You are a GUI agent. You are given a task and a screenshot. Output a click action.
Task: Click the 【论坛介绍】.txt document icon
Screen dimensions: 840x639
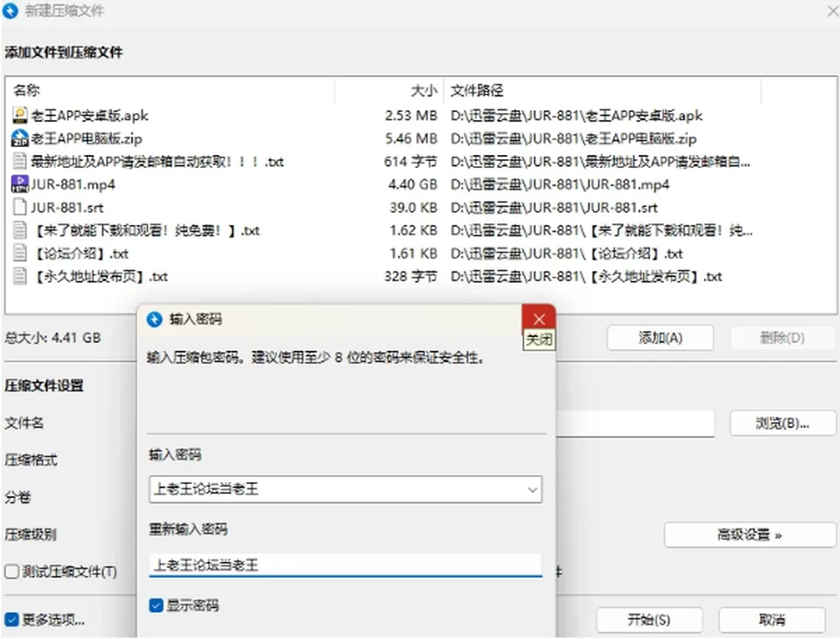point(20,254)
